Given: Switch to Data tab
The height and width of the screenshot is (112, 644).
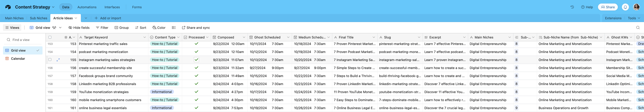Looking at the screenshot, I should coord(66,7).
